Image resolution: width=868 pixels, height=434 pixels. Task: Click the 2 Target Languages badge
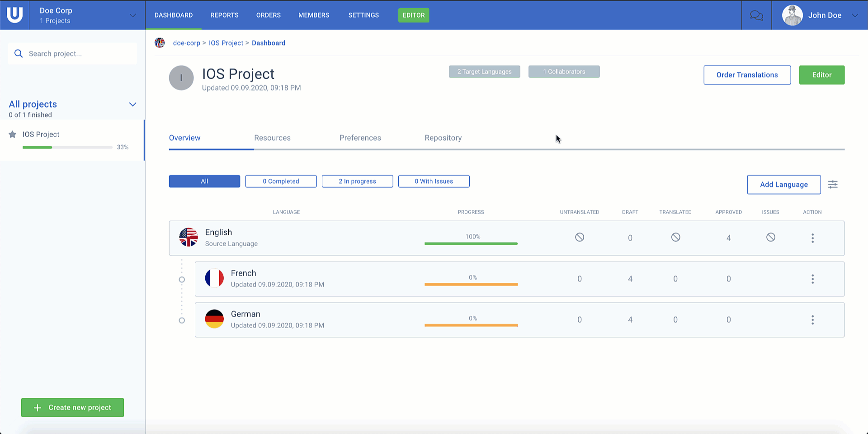tap(484, 72)
